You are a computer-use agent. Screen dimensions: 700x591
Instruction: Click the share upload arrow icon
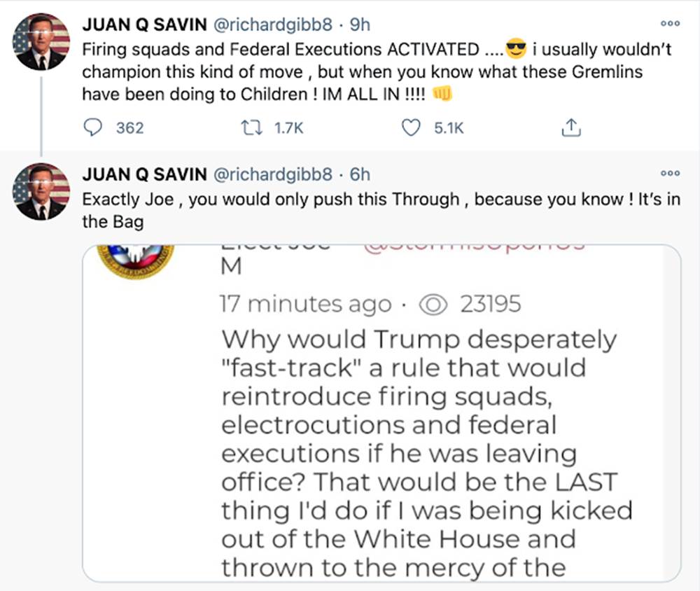click(571, 127)
